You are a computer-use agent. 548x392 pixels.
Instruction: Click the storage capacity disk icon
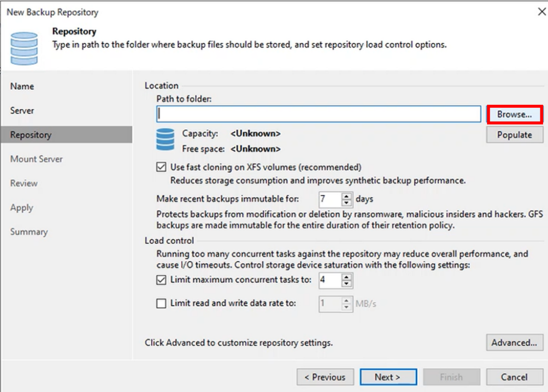tap(165, 139)
